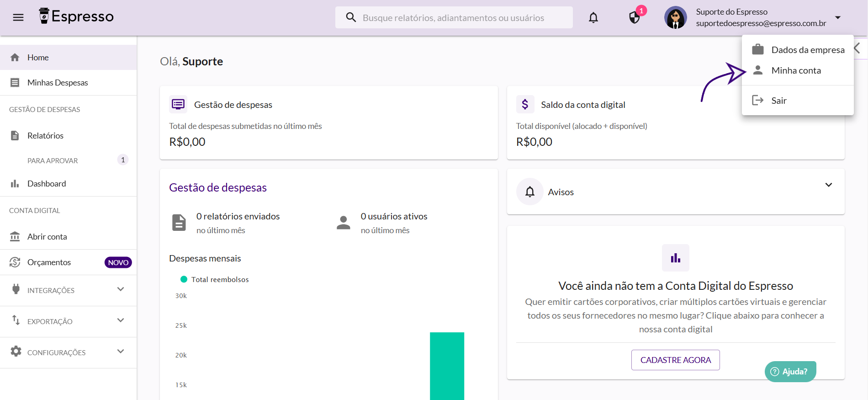Image resolution: width=868 pixels, height=400 pixels.
Task: Open Minhas Despesas in sidebar
Action: (x=69, y=82)
